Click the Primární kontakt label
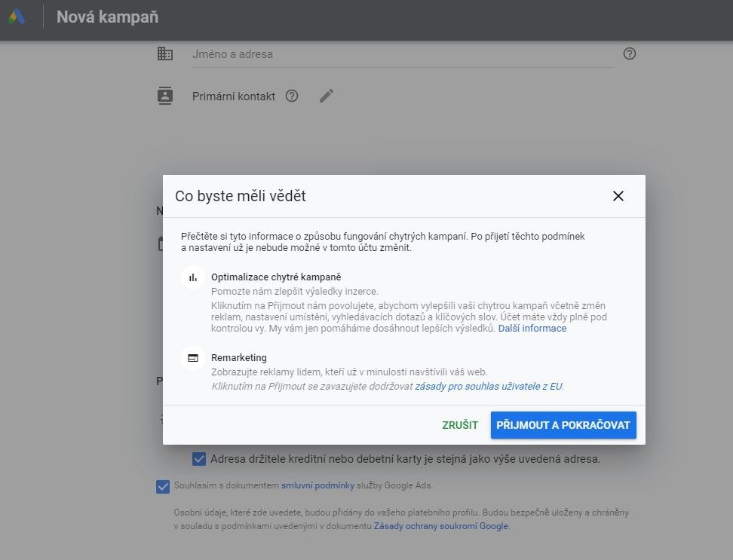This screenshot has height=560, width=733. (234, 96)
